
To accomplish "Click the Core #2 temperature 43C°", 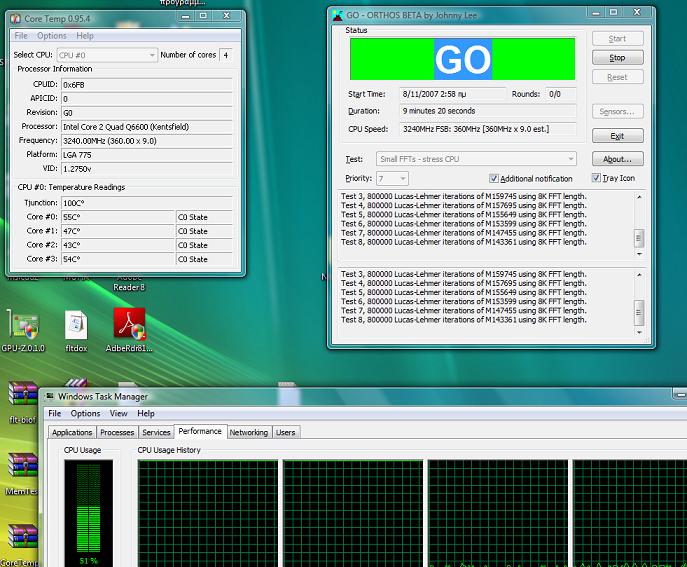I will coord(117,245).
